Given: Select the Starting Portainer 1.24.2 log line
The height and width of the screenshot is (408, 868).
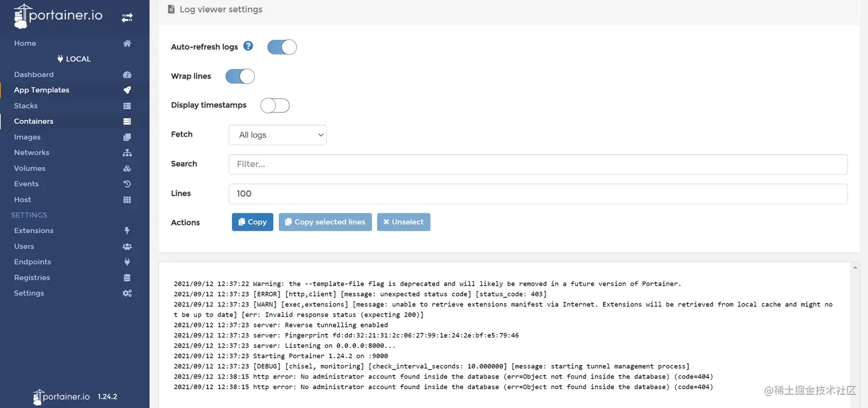Looking at the screenshot, I should pyautogui.click(x=281, y=356).
